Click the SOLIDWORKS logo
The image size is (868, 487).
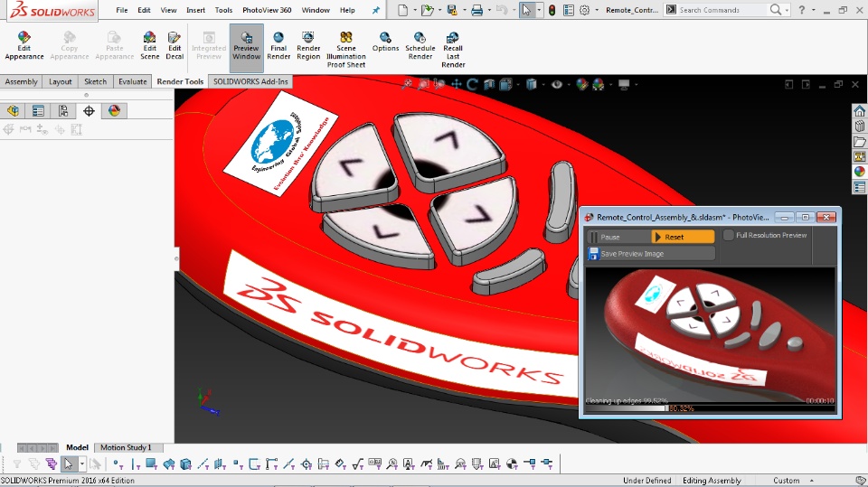pyautogui.click(x=52, y=11)
